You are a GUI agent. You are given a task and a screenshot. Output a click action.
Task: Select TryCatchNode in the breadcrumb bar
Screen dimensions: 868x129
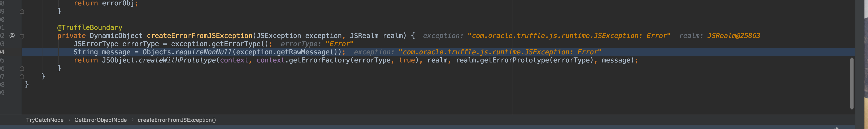point(45,120)
